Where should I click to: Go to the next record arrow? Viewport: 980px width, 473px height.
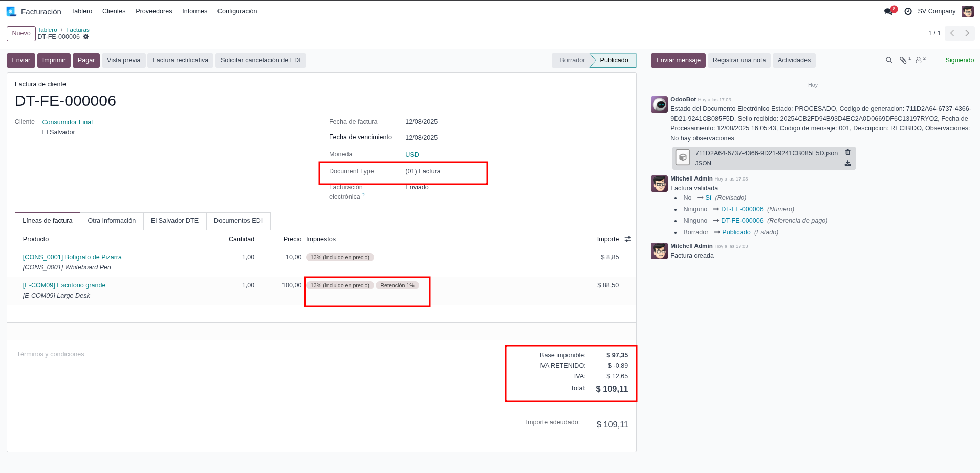tap(967, 33)
